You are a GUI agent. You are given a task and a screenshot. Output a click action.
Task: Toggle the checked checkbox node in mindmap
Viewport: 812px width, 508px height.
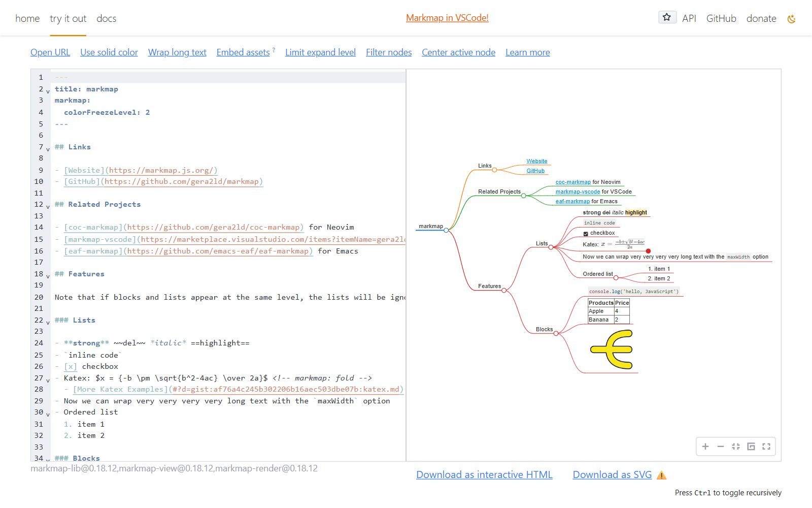click(586, 234)
